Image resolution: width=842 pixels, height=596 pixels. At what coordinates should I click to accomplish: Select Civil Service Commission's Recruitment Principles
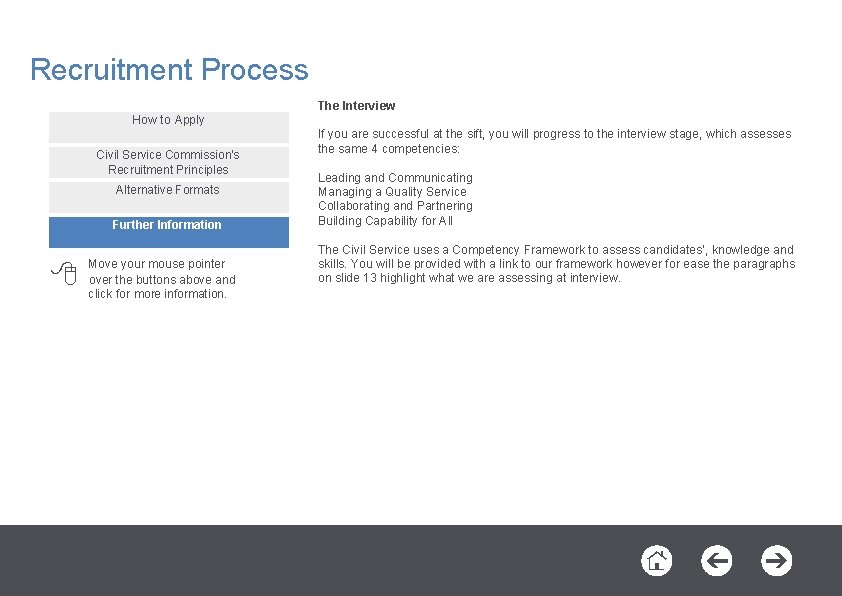click(x=169, y=162)
